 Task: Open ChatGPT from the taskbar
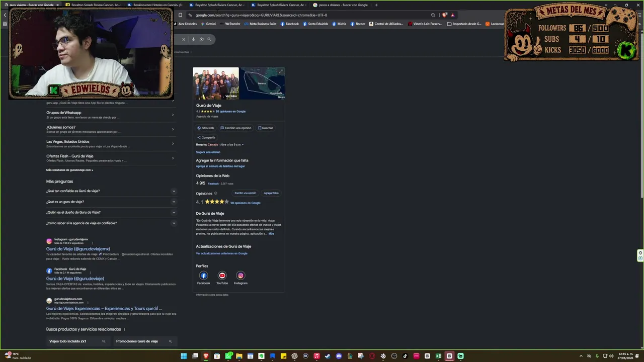coord(294,356)
